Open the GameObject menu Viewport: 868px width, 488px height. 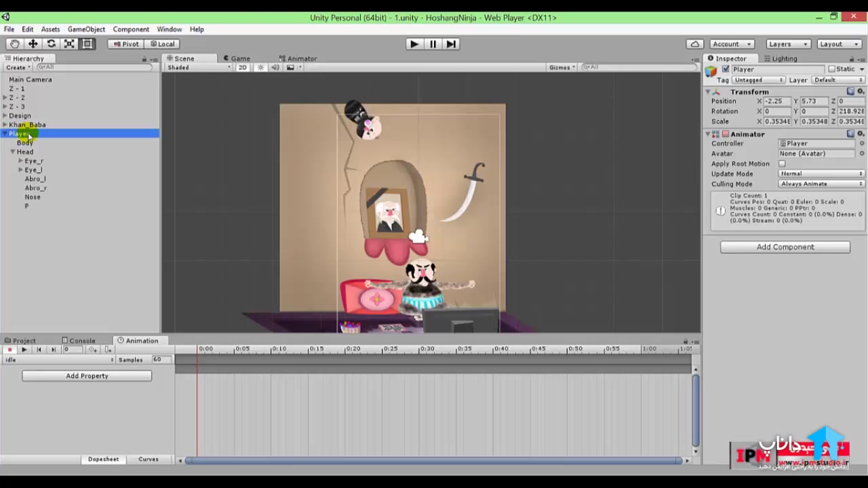point(86,29)
